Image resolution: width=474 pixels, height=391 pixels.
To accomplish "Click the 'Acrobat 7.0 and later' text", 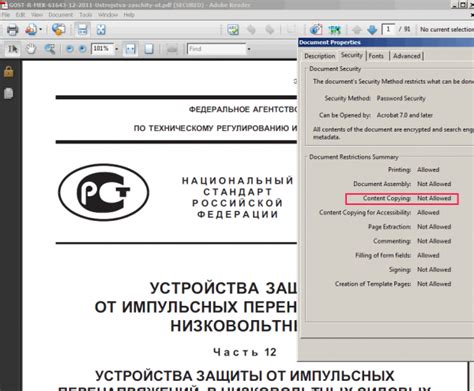I will (x=405, y=115).
